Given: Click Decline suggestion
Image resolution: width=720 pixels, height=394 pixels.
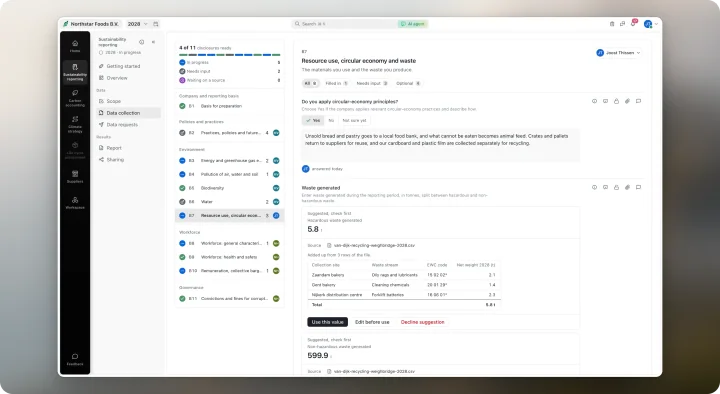Looking at the screenshot, I should (x=422, y=322).
